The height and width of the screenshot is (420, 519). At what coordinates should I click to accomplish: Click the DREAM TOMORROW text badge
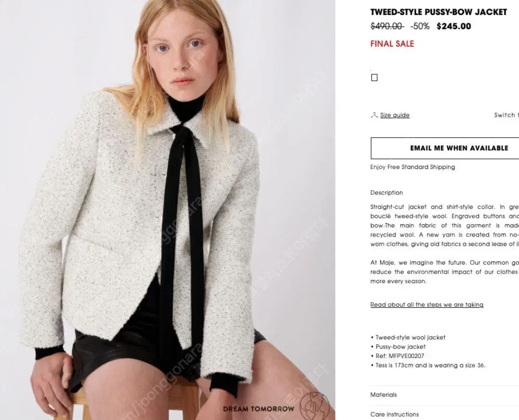tap(259, 409)
